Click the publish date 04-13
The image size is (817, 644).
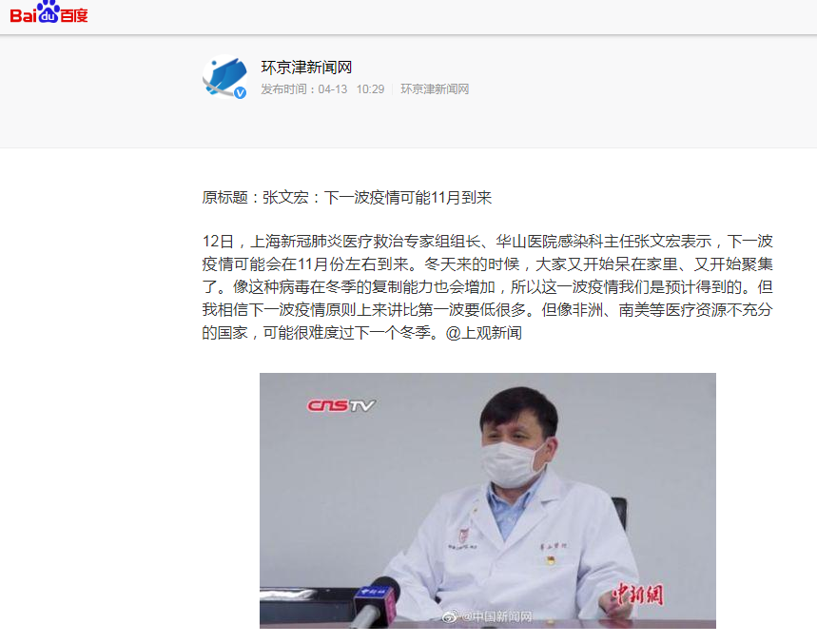pos(333,89)
